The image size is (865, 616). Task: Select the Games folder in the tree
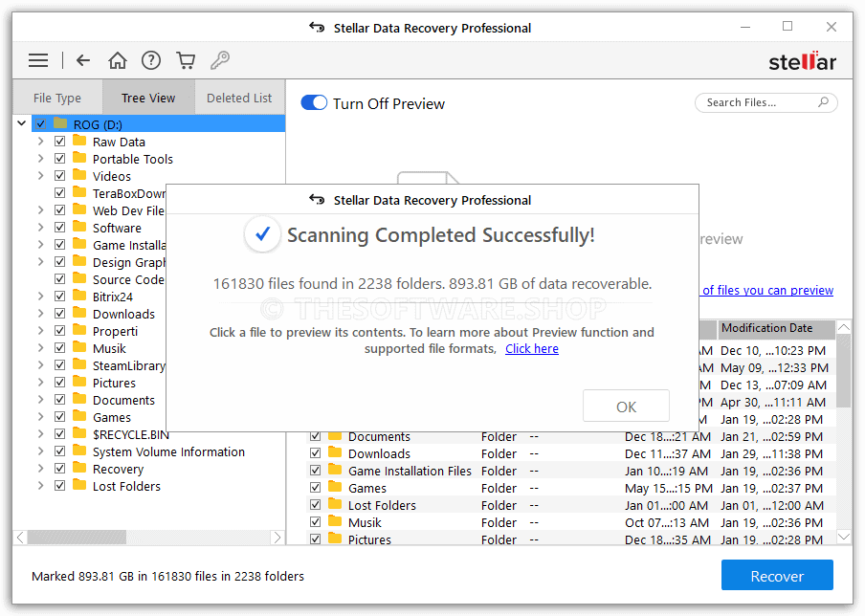click(x=111, y=417)
